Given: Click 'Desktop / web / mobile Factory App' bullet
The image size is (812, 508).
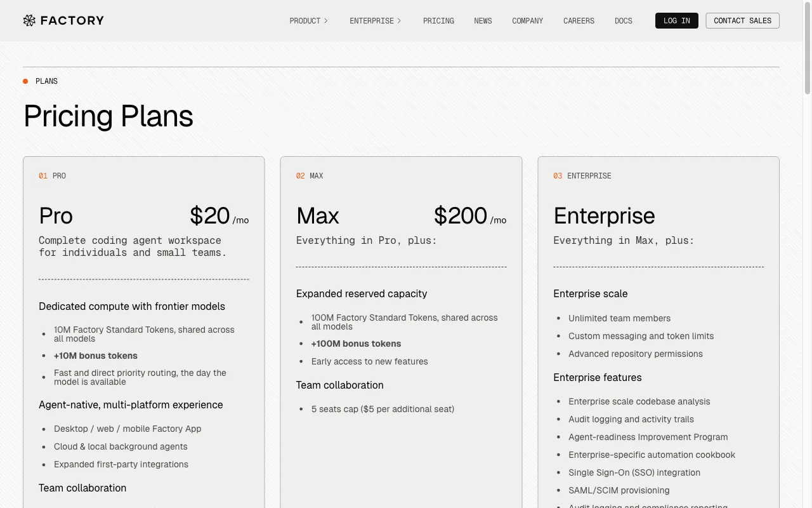Looking at the screenshot, I should 128,429.
